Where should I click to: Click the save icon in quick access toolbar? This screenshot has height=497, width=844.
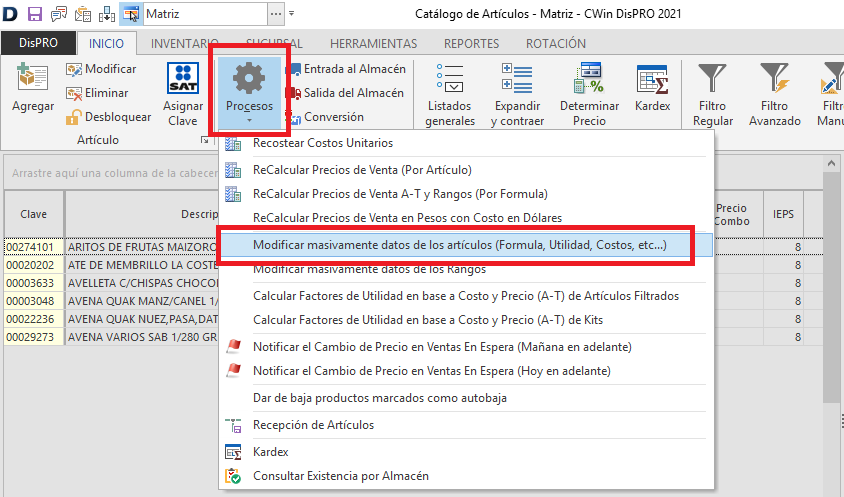click(34, 14)
